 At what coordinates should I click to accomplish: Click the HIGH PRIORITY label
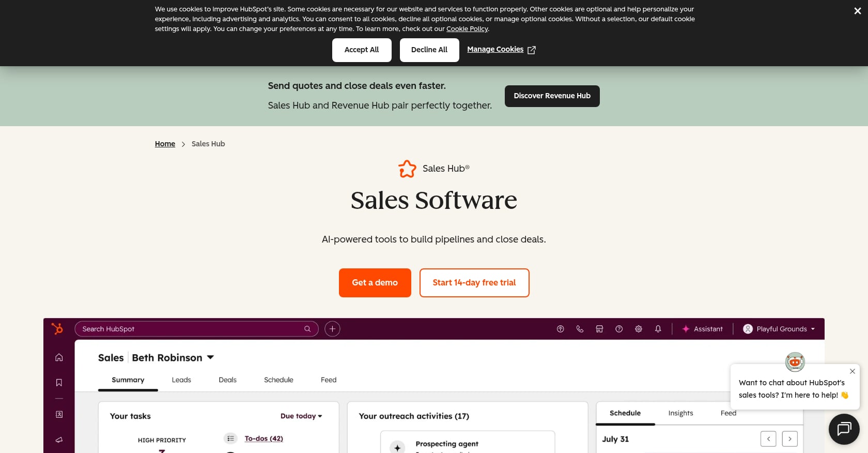pyautogui.click(x=162, y=441)
